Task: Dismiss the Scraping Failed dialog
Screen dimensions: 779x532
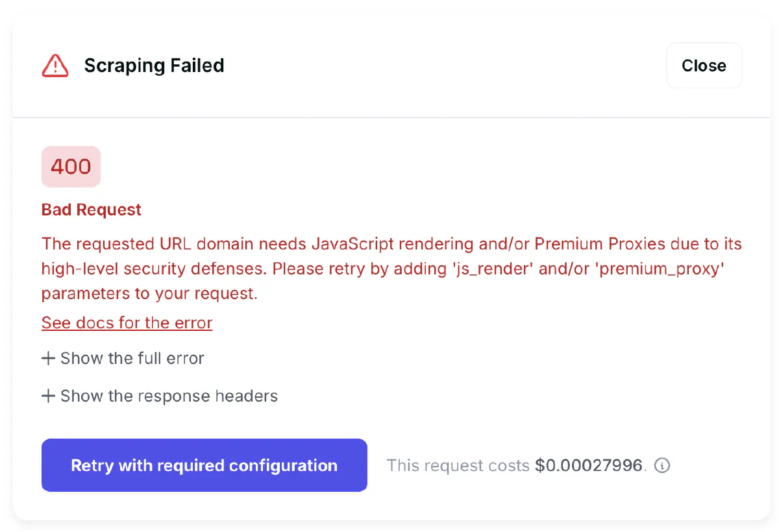Action: click(704, 66)
